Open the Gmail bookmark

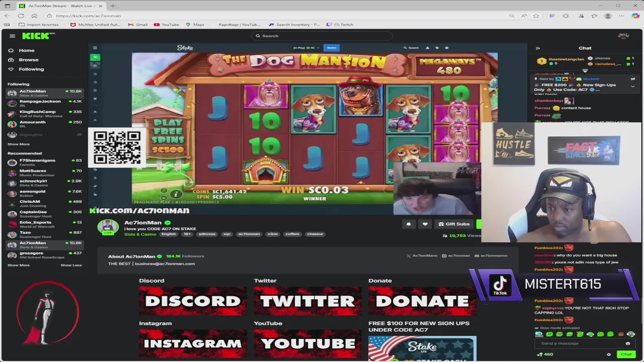pyautogui.click(x=138, y=25)
